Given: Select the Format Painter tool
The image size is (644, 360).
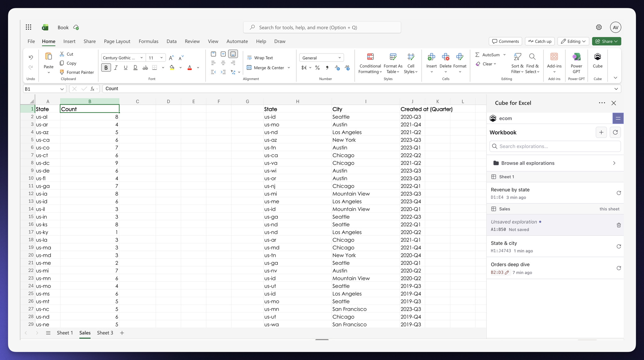Looking at the screenshot, I should (77, 72).
